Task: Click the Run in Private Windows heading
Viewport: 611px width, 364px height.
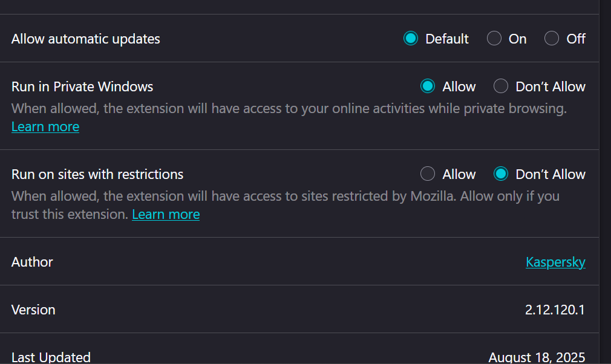Action: click(x=82, y=86)
